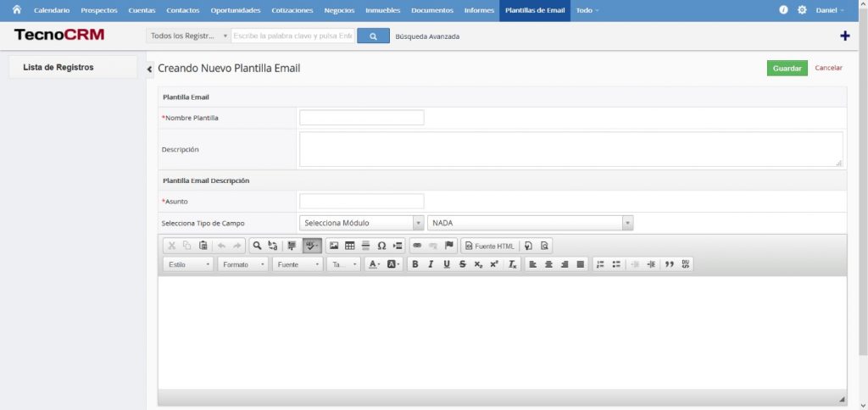Insert an anchor using the flag icon

pos(449,246)
